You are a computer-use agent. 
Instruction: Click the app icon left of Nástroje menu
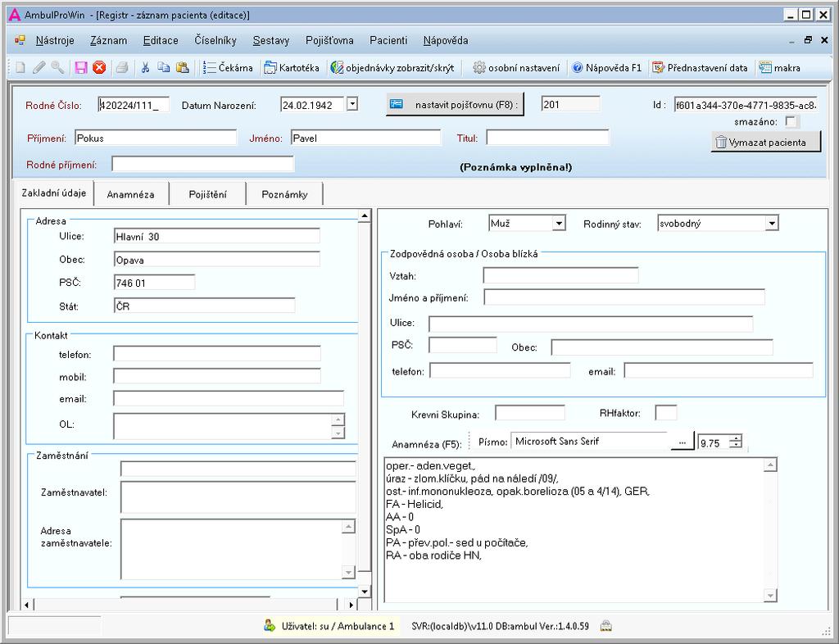(x=20, y=40)
